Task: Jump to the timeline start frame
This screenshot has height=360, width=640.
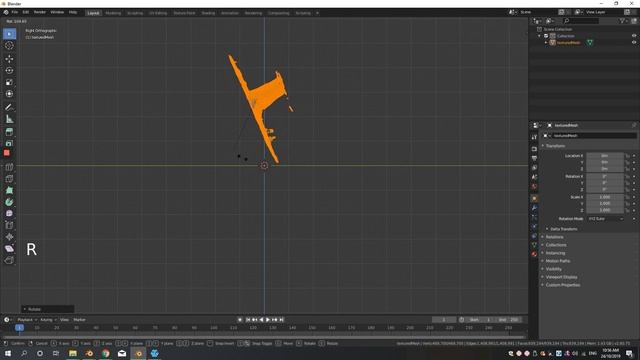Action: 248,320
